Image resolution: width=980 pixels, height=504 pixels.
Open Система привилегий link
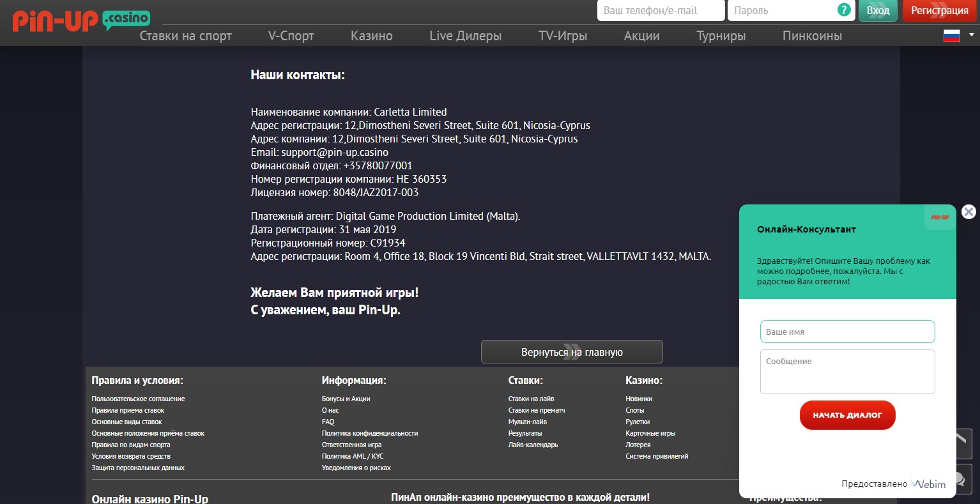[657, 456]
